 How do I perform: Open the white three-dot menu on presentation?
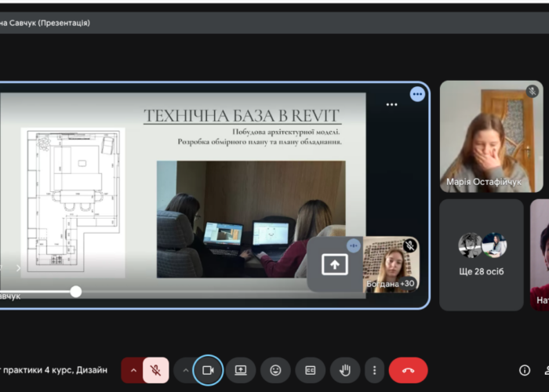pos(391,104)
